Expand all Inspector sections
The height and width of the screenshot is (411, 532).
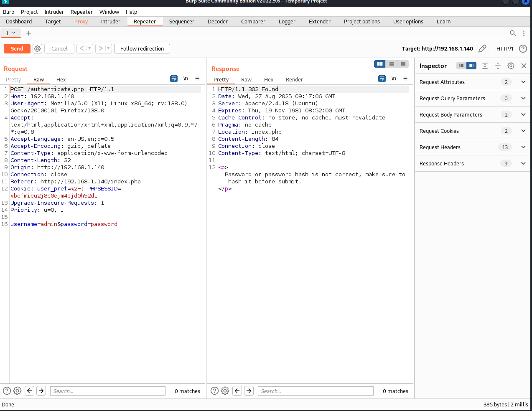485,66
